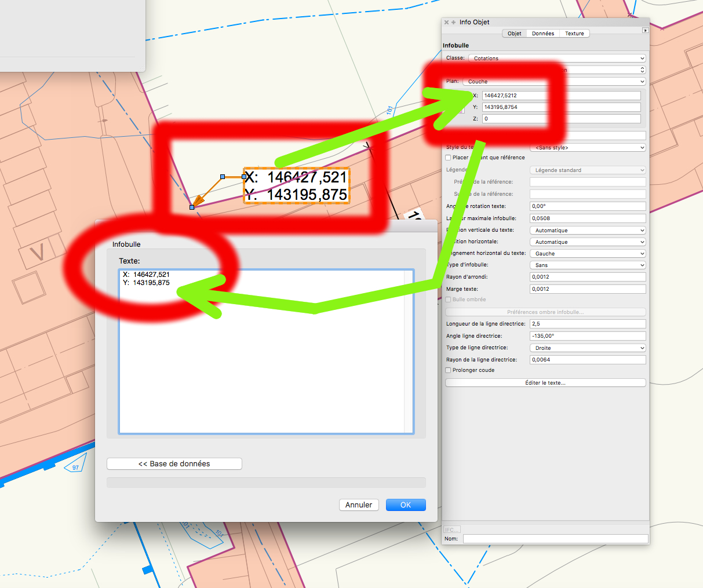Open the Classe dropdown showing Cotations
The image size is (703, 588).
coord(556,59)
